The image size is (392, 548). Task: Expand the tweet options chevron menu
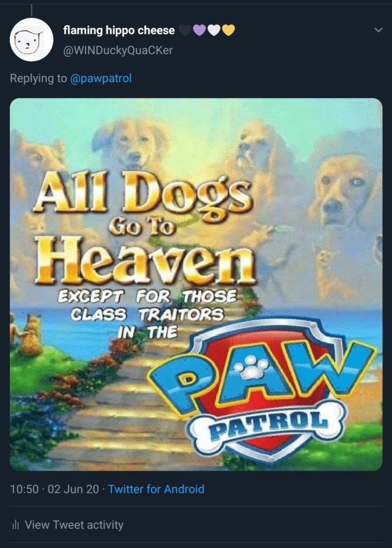click(x=379, y=30)
